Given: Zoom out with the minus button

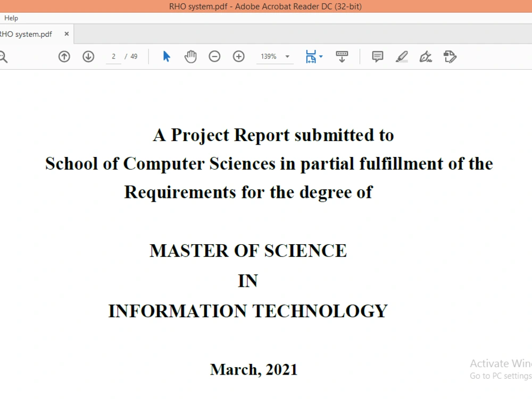Looking at the screenshot, I should tap(214, 56).
